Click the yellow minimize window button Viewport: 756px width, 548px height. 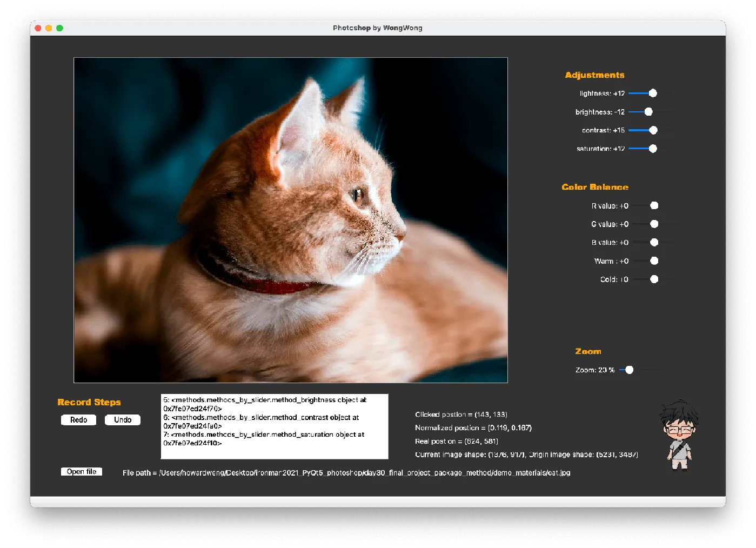[x=49, y=28]
